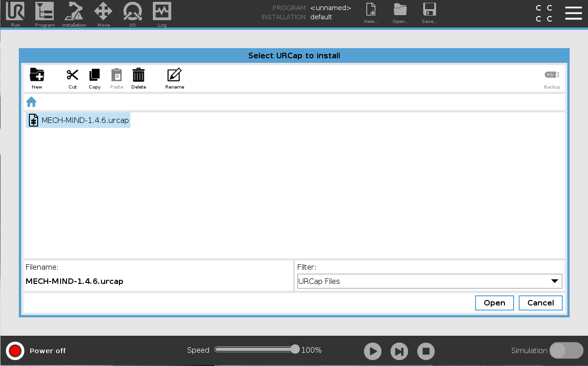Click the Rename icon
Screen dimensions: 588x366
pos(174,78)
